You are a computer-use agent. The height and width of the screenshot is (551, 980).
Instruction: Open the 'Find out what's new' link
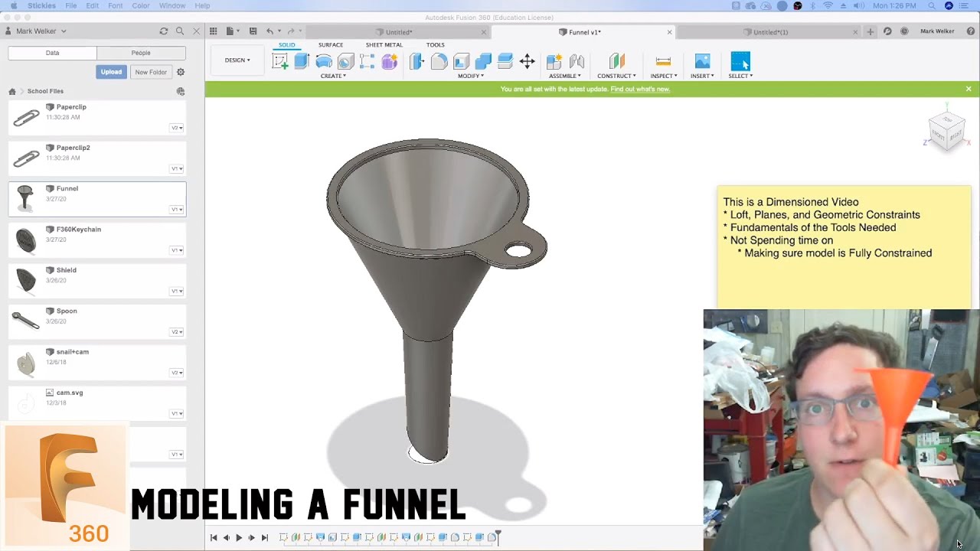pyautogui.click(x=640, y=89)
